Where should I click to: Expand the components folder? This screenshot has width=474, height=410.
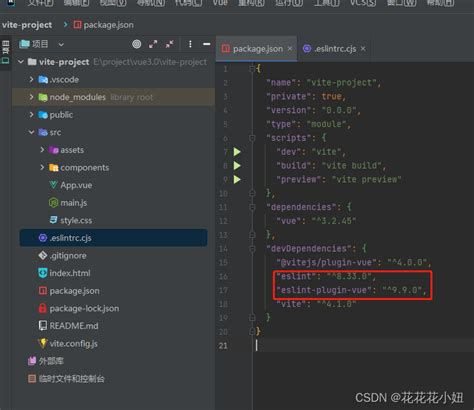[x=42, y=167]
